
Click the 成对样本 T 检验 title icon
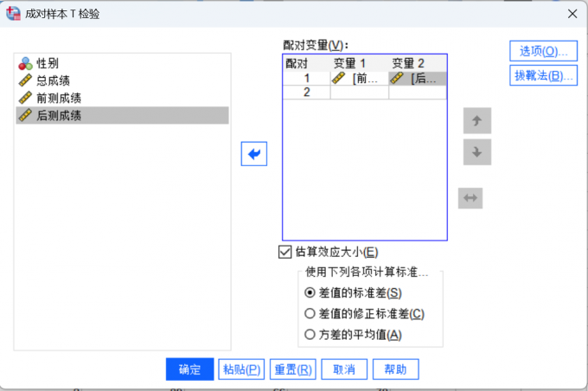[13, 14]
